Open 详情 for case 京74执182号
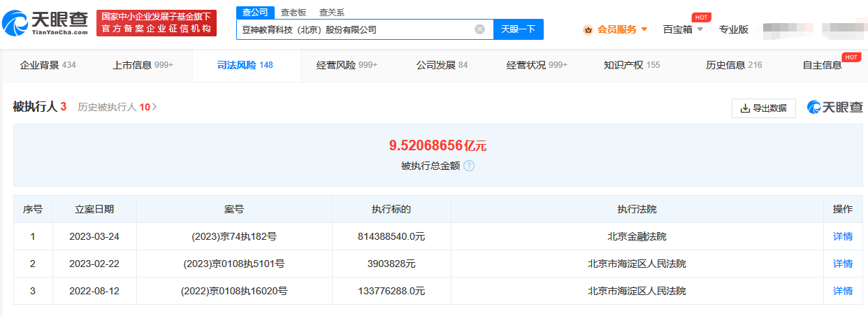868x316 pixels. (x=843, y=236)
